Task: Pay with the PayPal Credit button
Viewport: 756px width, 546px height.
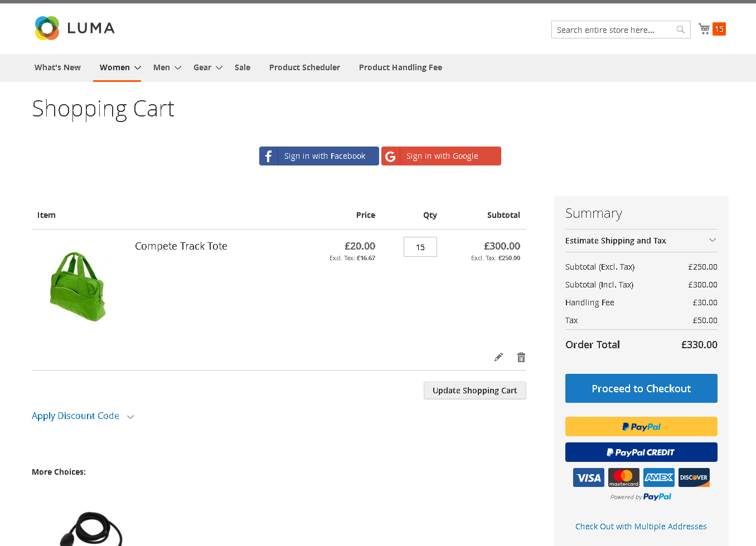Action: (x=641, y=452)
